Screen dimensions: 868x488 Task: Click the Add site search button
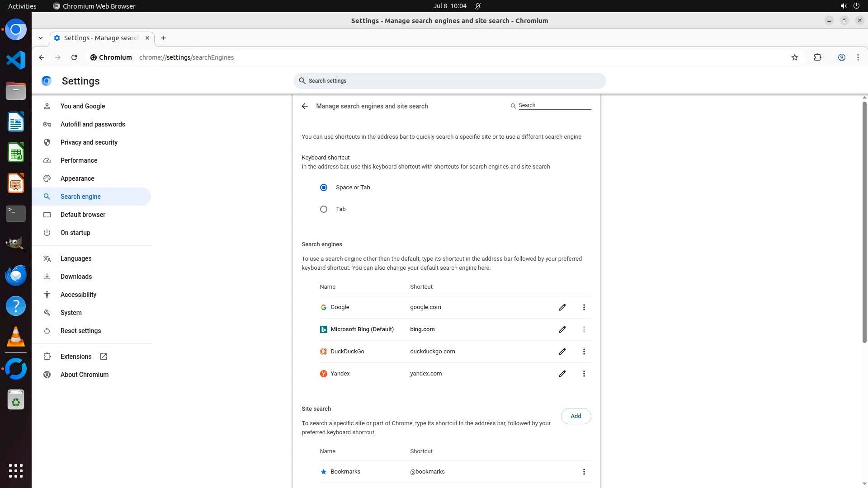click(576, 416)
